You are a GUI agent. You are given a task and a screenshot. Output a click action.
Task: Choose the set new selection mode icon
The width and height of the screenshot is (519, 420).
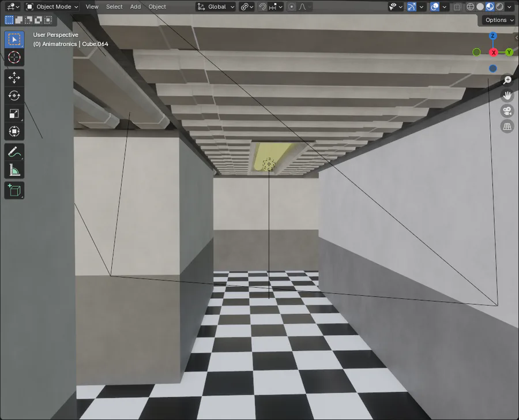pos(9,20)
